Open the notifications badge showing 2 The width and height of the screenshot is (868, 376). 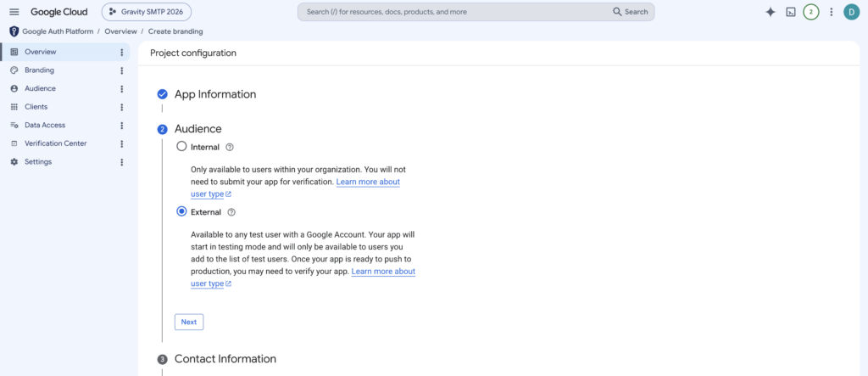coord(811,12)
